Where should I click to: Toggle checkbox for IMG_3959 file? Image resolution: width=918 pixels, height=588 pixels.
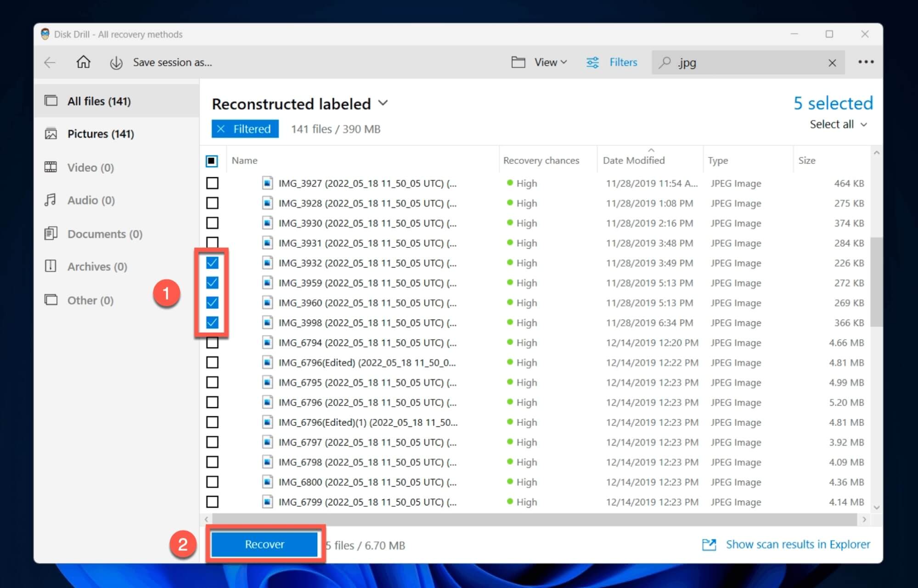(213, 283)
